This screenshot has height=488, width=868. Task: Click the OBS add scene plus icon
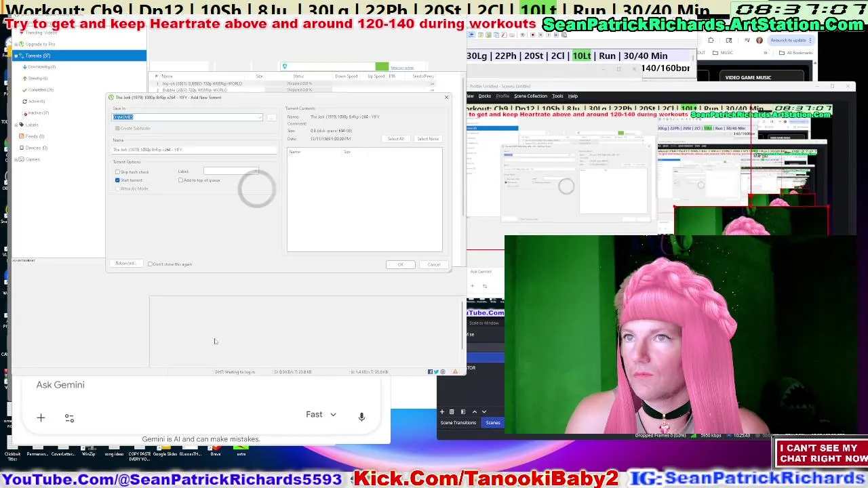pyautogui.click(x=442, y=411)
